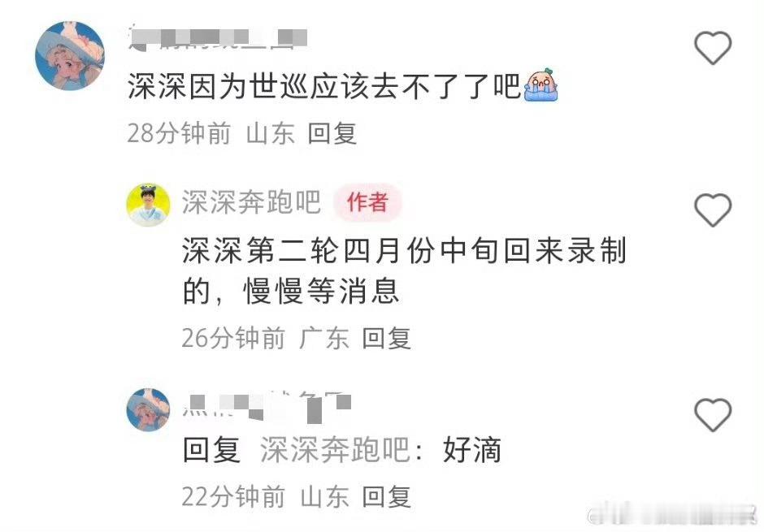
Task: Reply to the comment posted 22分钟前
Action: click(x=387, y=497)
